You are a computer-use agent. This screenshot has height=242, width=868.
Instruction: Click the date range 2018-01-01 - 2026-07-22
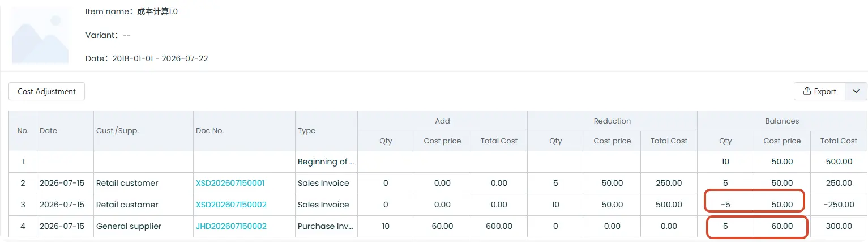(x=160, y=58)
